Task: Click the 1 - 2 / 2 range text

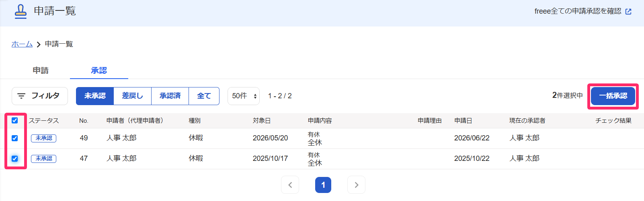Action: [280, 96]
